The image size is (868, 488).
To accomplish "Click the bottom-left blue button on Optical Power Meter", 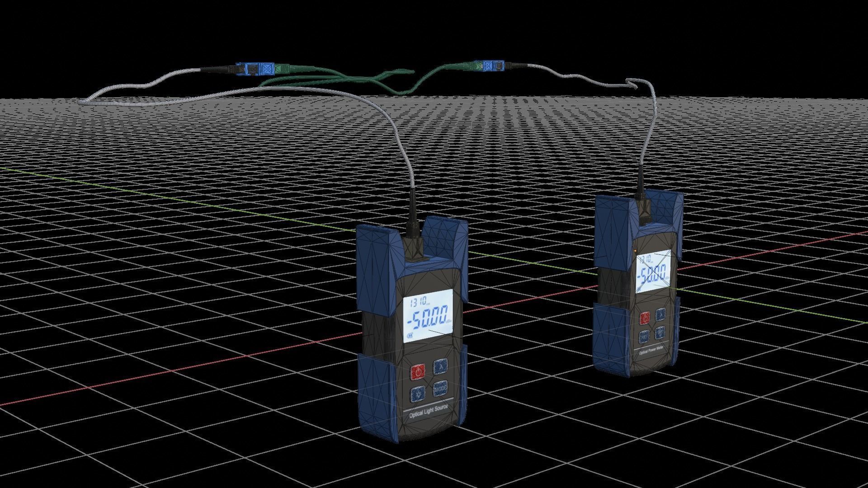I will (645, 337).
